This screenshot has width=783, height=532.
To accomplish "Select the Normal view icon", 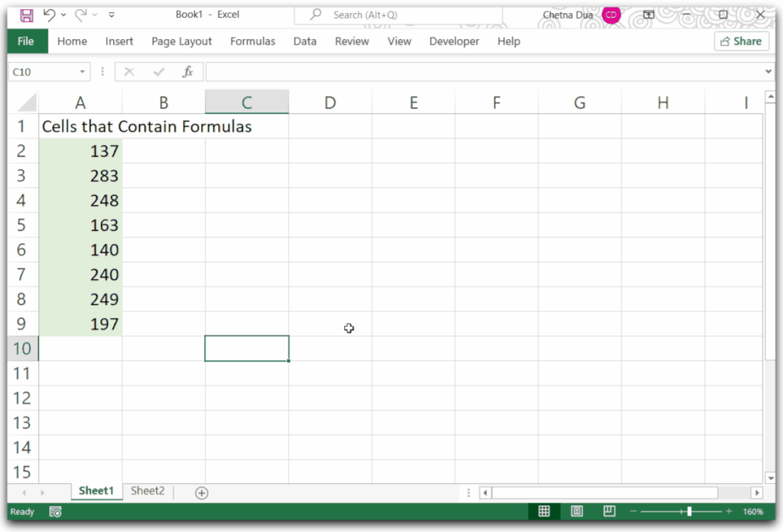I will pos(544,511).
